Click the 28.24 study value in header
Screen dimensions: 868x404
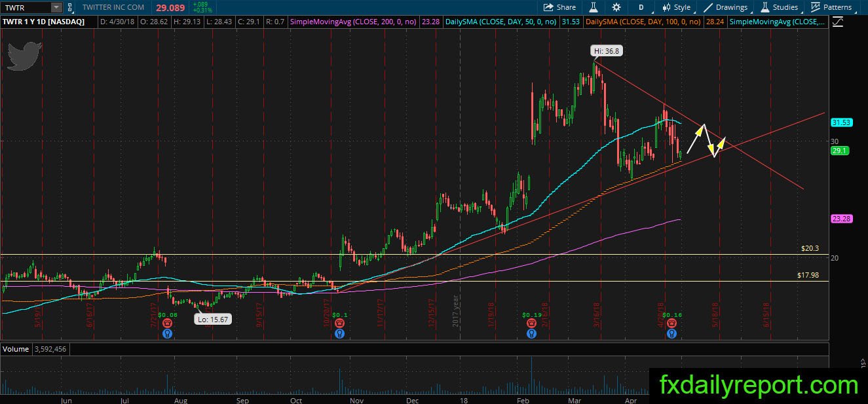click(715, 22)
